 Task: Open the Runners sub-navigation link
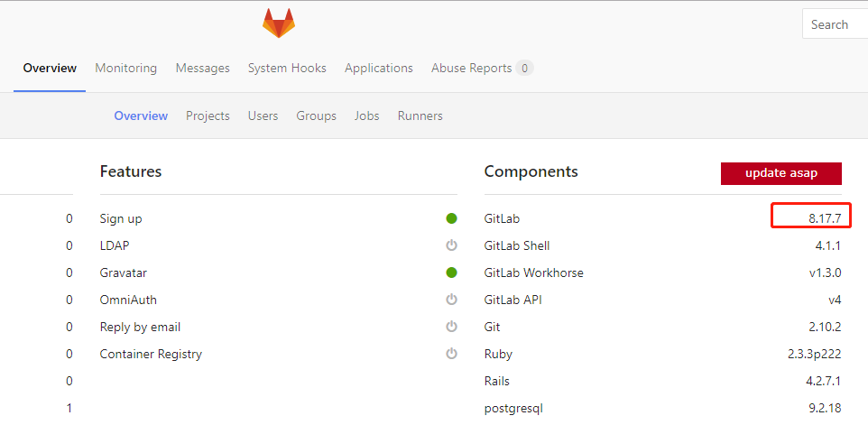[x=420, y=115]
